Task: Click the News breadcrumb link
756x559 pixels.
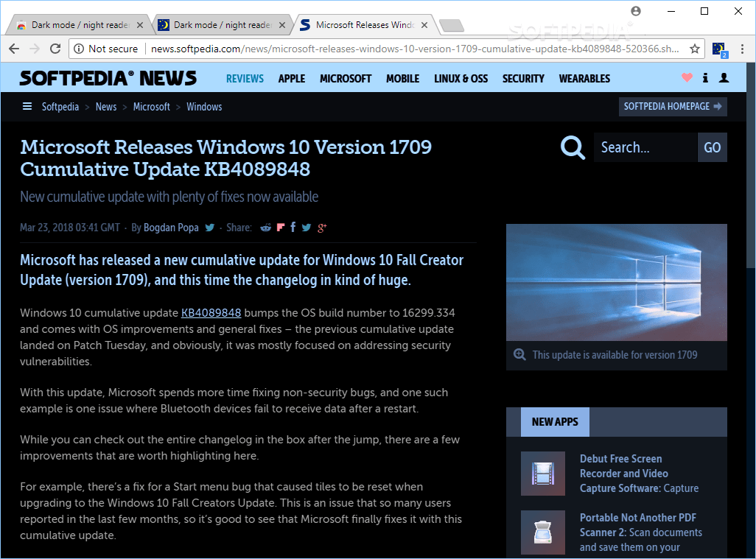Action: pyautogui.click(x=106, y=107)
